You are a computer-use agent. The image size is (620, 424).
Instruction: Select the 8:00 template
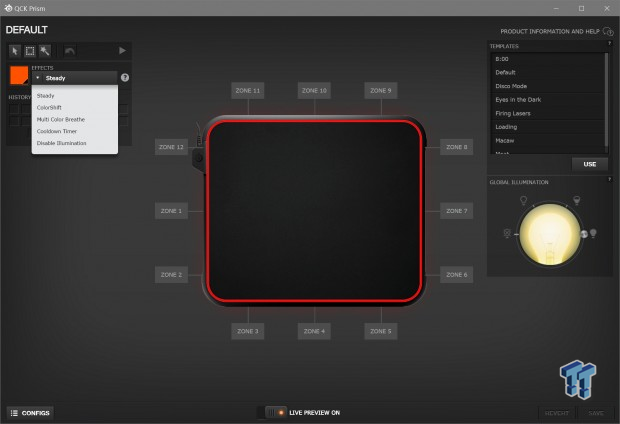coord(548,59)
